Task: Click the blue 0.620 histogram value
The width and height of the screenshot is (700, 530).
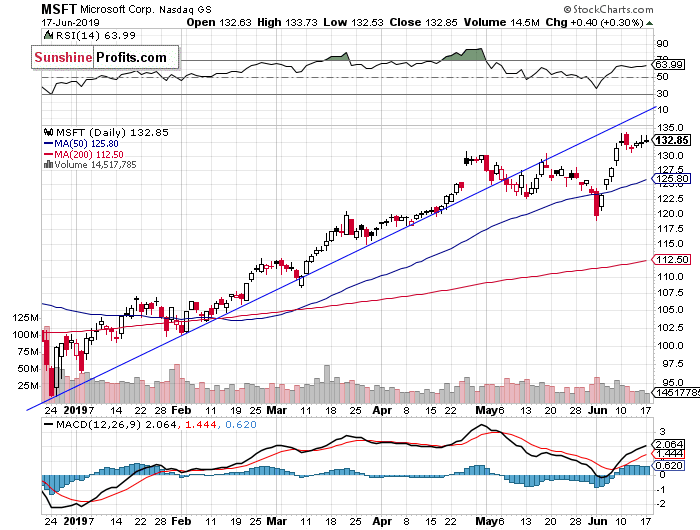Action: [x=241, y=425]
